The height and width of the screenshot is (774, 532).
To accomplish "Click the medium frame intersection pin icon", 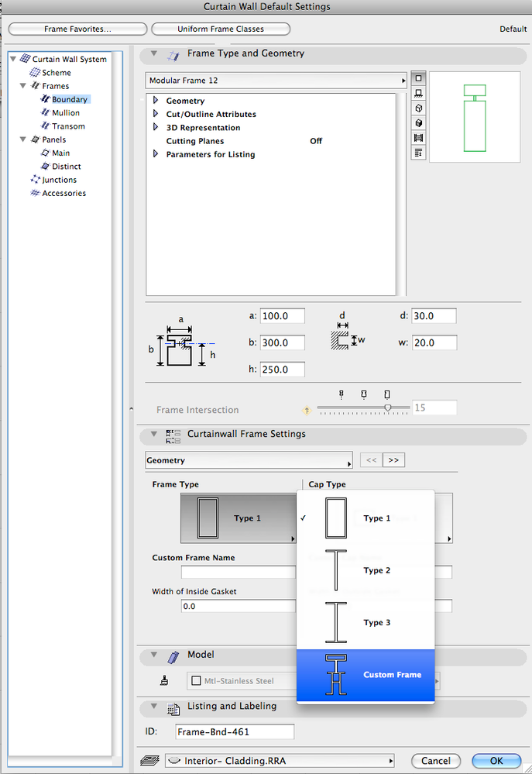I will [x=364, y=394].
